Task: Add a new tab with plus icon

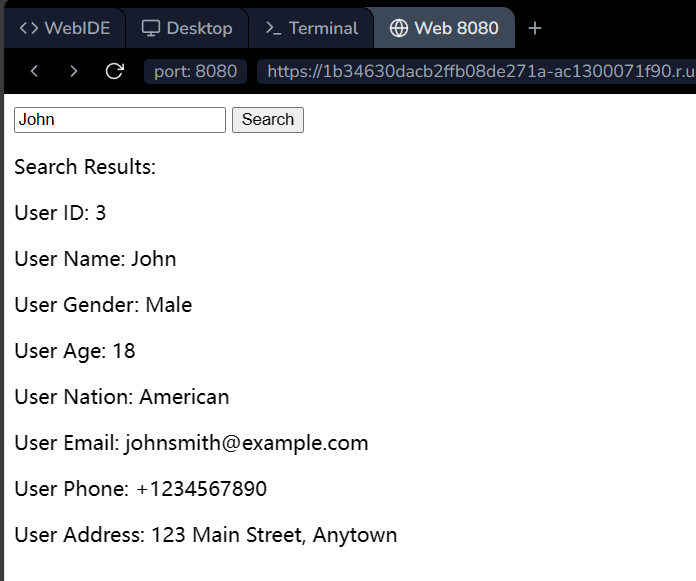Action: [535, 28]
